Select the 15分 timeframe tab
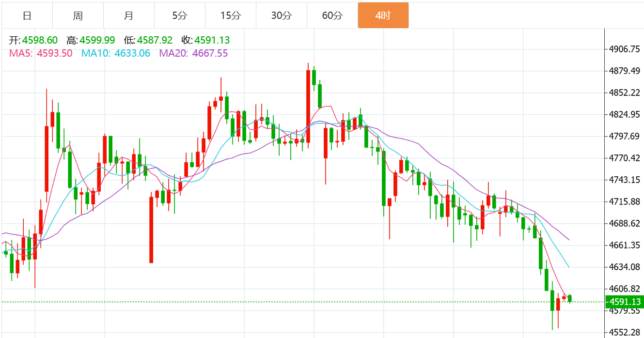 coord(231,15)
